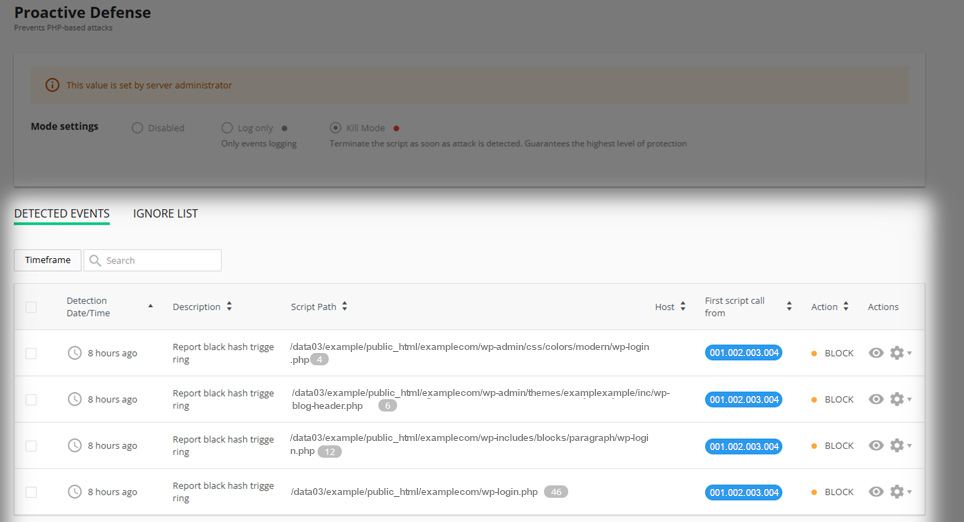Image resolution: width=964 pixels, height=522 pixels.
Task: Click count badge 4 on wp-admin/css/colors/modern/wp-login.php path
Action: point(319,360)
